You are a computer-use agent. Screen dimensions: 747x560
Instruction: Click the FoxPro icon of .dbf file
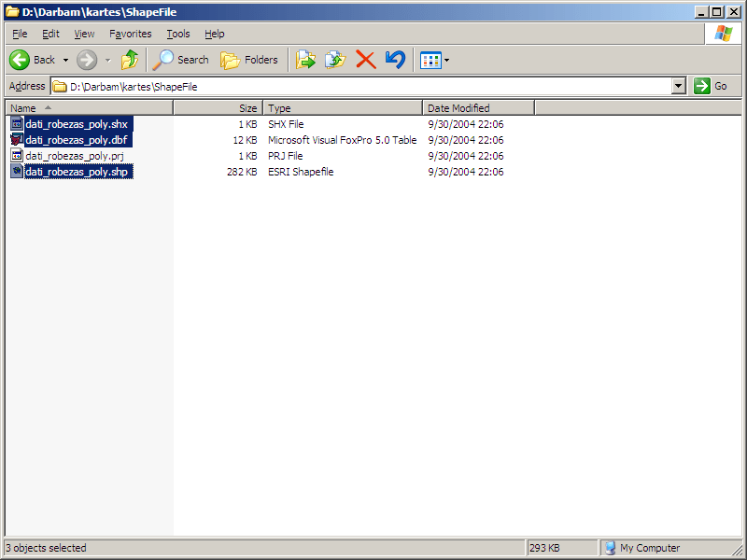tap(17, 139)
